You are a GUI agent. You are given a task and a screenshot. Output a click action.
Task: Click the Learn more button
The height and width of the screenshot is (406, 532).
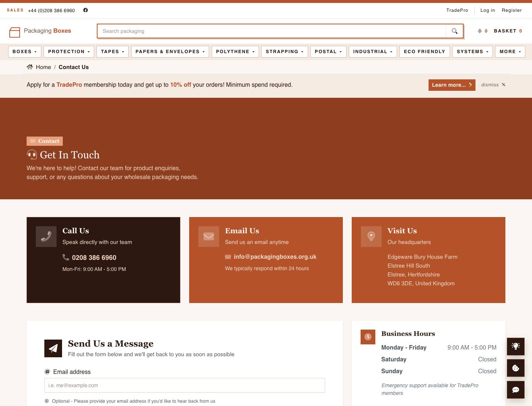tap(452, 85)
